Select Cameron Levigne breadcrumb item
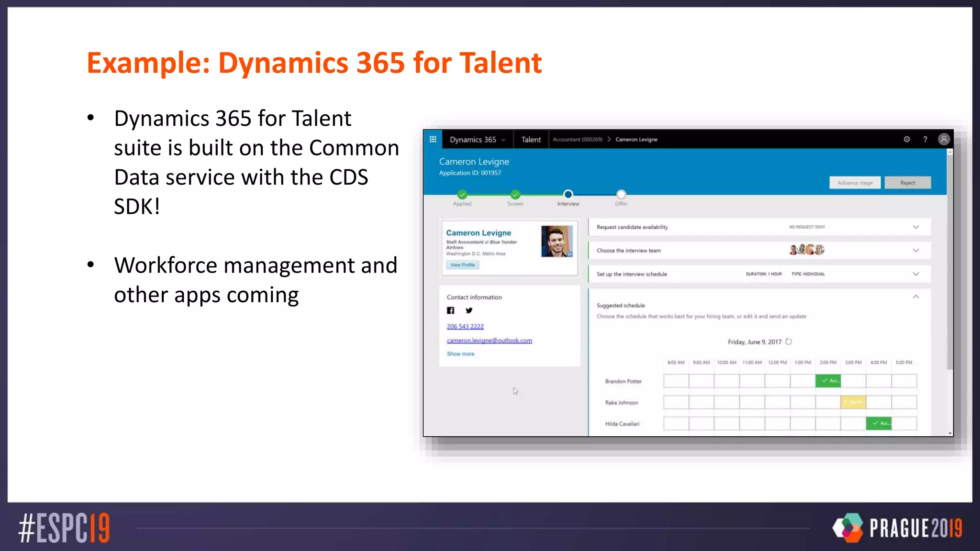 tap(636, 139)
